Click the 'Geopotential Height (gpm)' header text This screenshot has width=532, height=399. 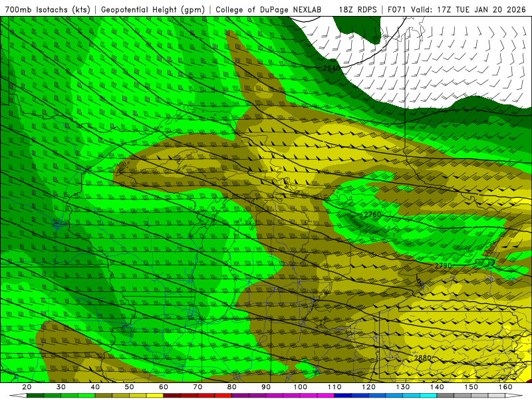tap(153, 9)
